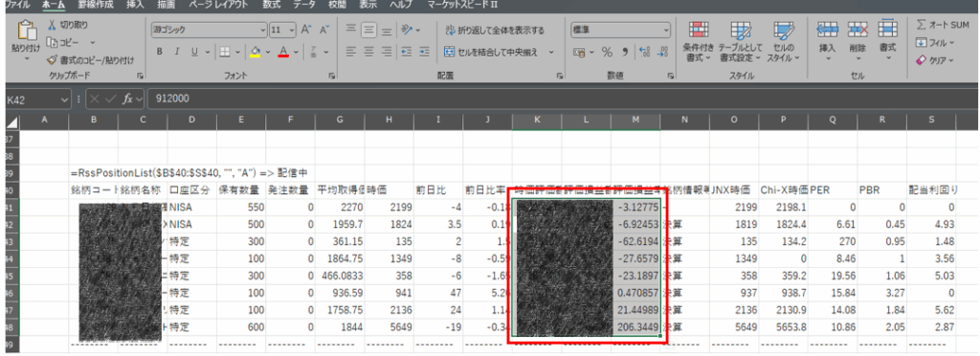Click the orientation text angle icon
Image resolution: width=980 pixels, height=356 pixels.
click(x=407, y=30)
